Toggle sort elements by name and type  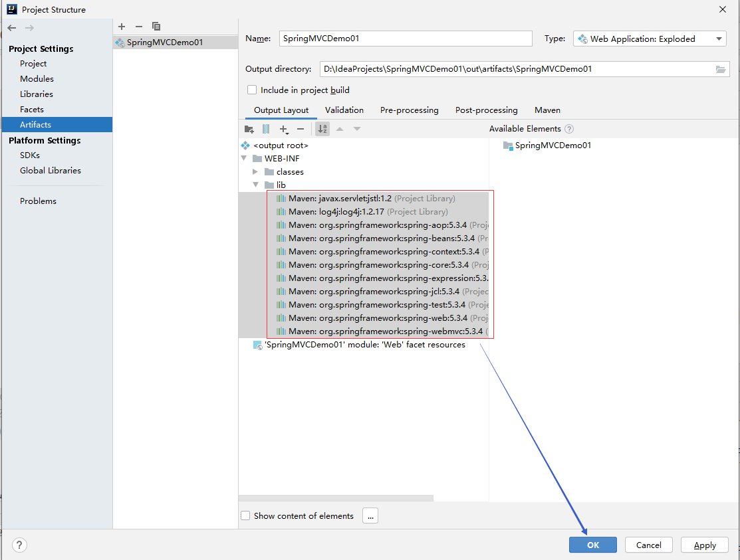pos(322,129)
